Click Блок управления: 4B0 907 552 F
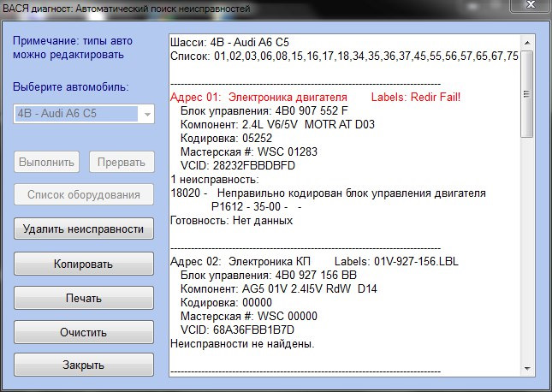Screen dimensions: 552x392 tap(264, 111)
